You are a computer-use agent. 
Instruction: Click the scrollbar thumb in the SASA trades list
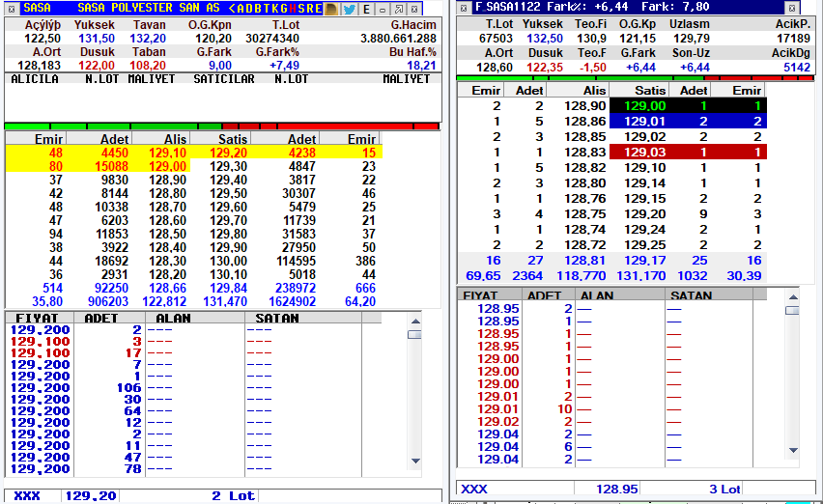[414, 335]
